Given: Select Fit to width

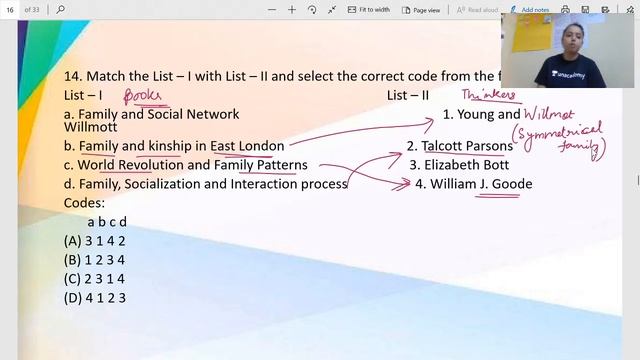Looking at the screenshot, I should tap(369, 9).
